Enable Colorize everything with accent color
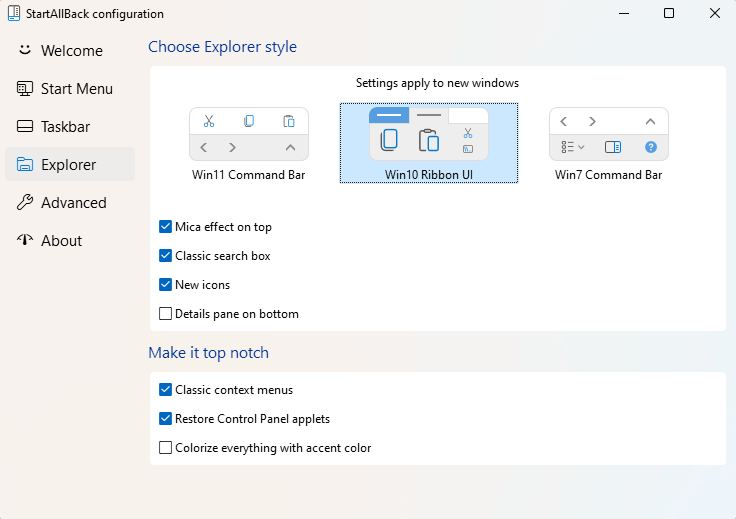This screenshot has width=736, height=519. pos(166,448)
